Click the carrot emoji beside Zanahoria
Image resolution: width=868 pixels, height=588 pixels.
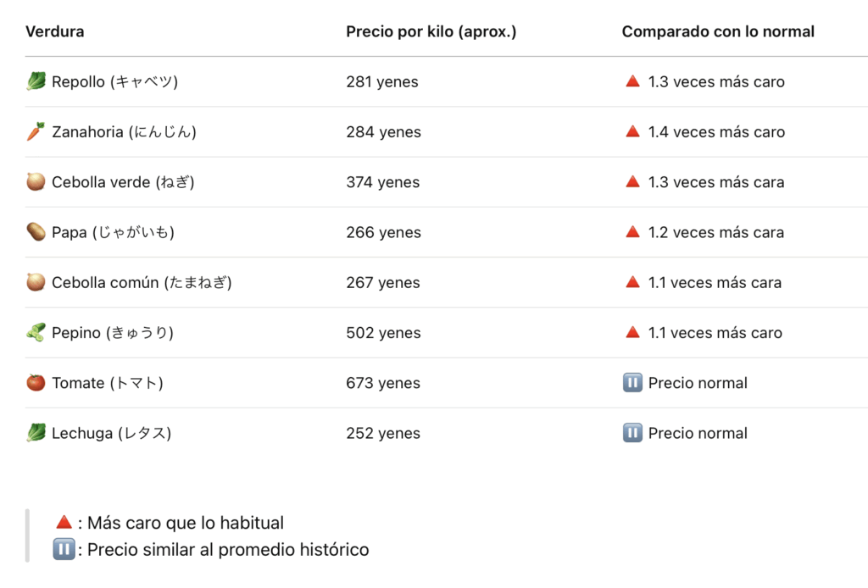pos(36,131)
